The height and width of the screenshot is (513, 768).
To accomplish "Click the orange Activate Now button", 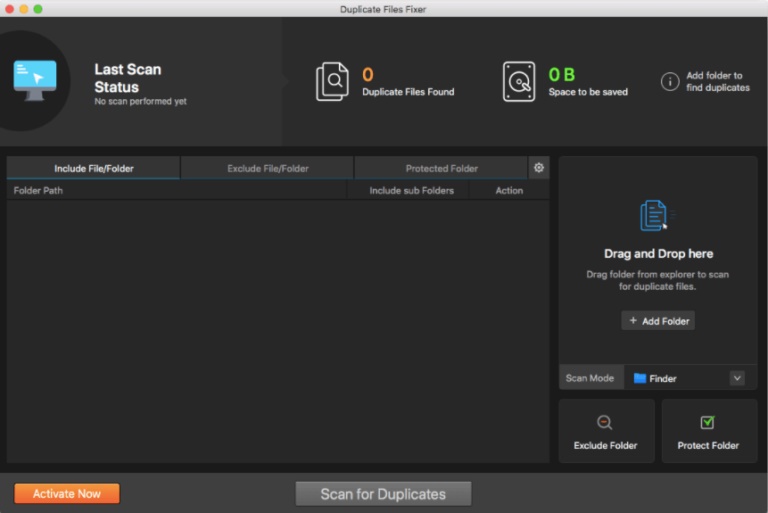I will (67, 493).
